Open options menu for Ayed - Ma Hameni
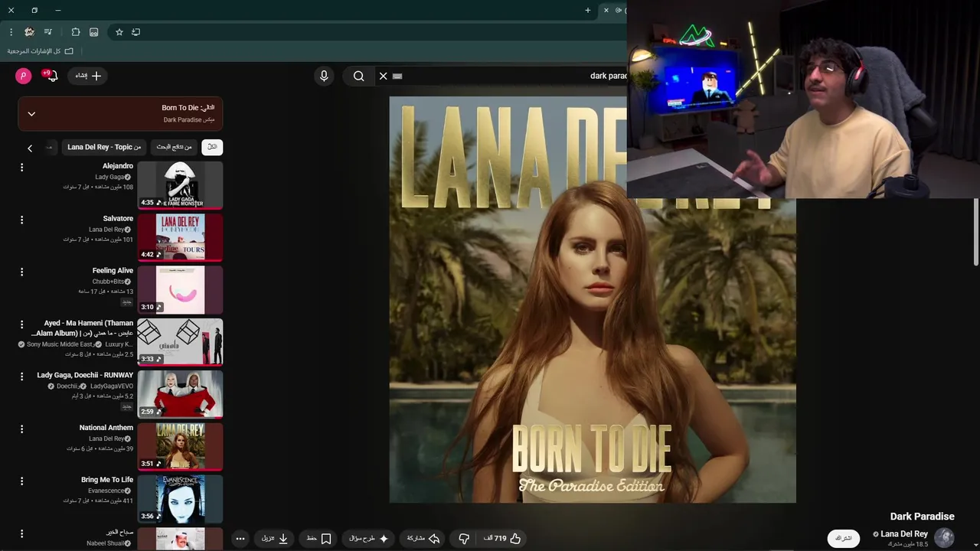The width and height of the screenshot is (980, 551). (x=21, y=324)
